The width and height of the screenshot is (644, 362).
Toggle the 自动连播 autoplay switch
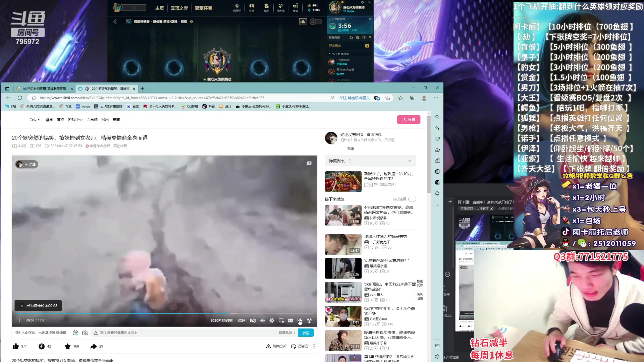point(412,199)
